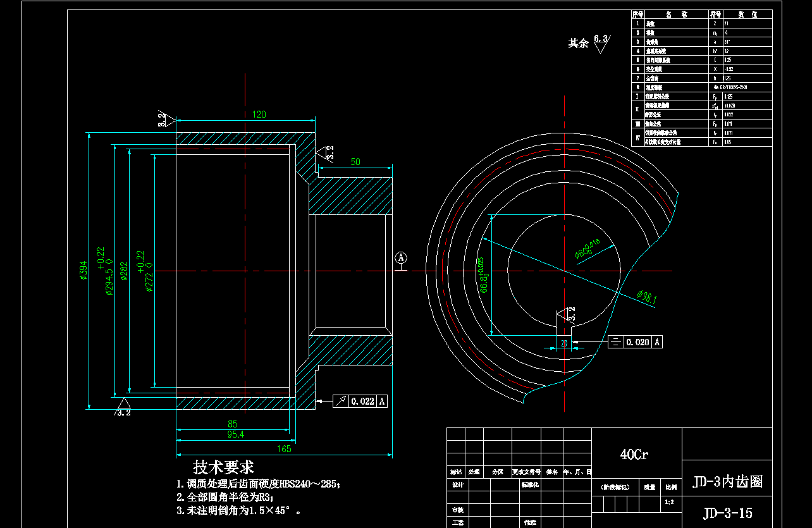
Task: Select the 85 depth dimension text
Action: (232, 424)
